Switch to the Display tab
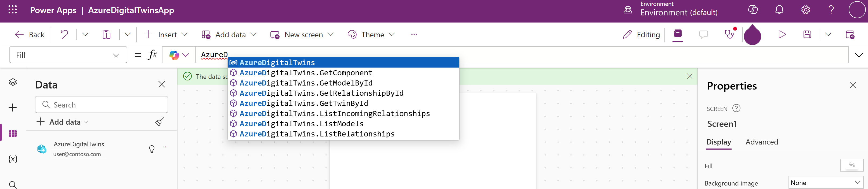 click(719, 142)
